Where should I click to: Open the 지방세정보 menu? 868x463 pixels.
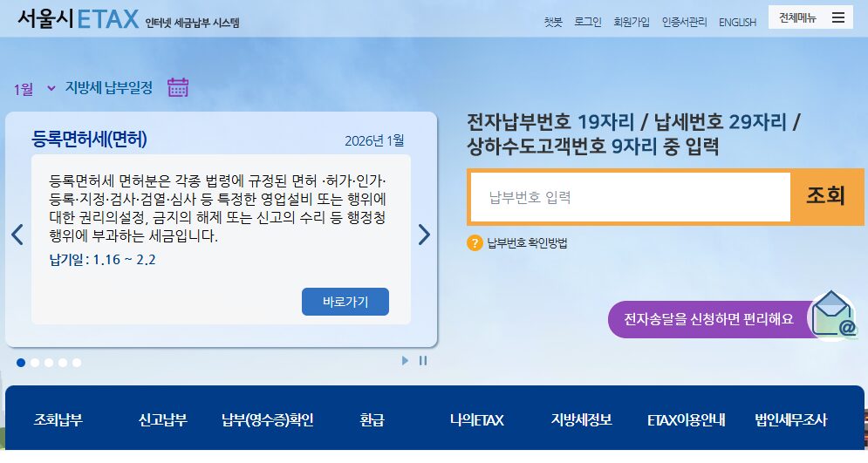(581, 420)
